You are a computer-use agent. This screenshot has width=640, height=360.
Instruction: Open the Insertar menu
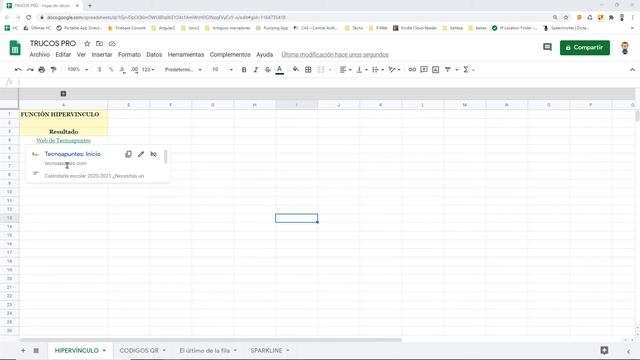102,54
